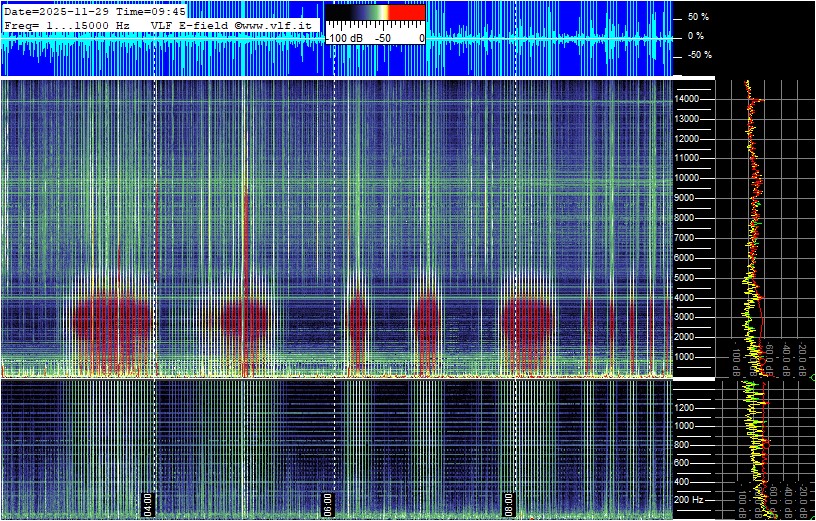The image size is (816, 521).
Task: Click the green triangle marker at right edge
Action: point(811,377)
